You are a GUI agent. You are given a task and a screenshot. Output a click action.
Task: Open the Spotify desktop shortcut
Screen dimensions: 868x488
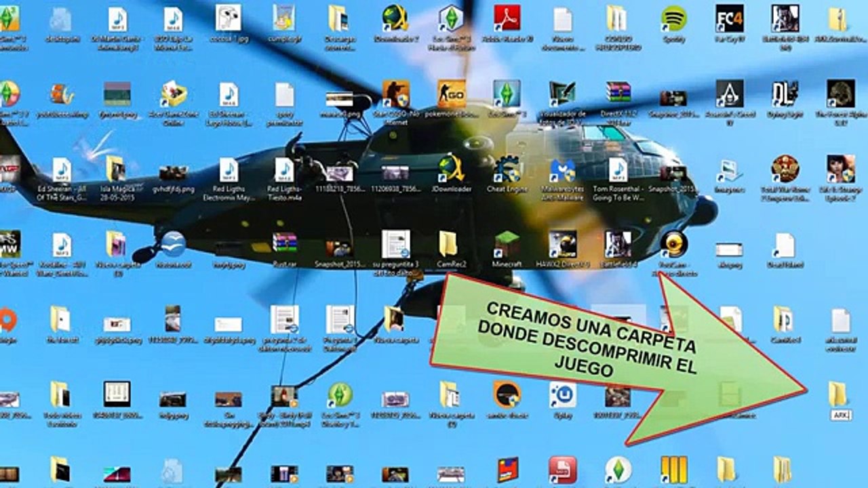pos(673,19)
